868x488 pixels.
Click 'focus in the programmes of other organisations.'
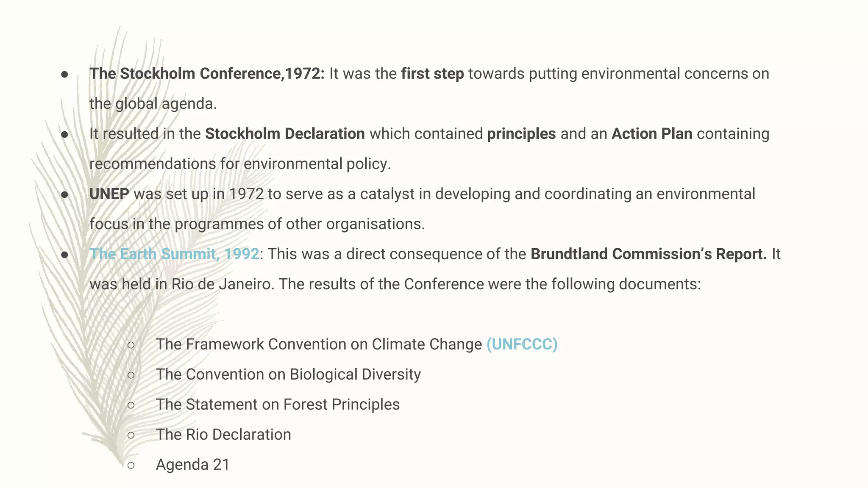coord(257,224)
